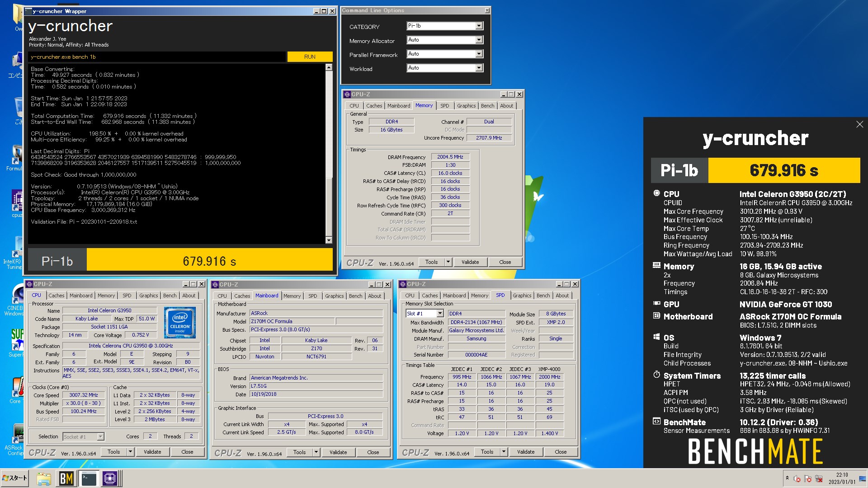Open BenchMate from taskbar

66,479
